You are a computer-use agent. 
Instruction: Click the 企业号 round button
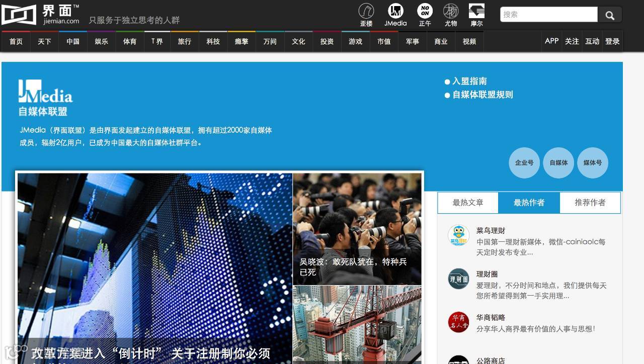524,162
